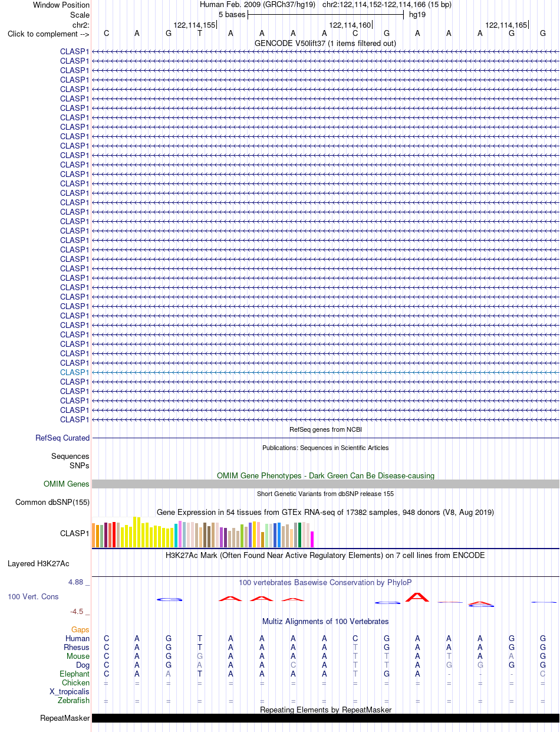Click the Common dbSNP(155) label

pyautogui.click(x=52, y=502)
